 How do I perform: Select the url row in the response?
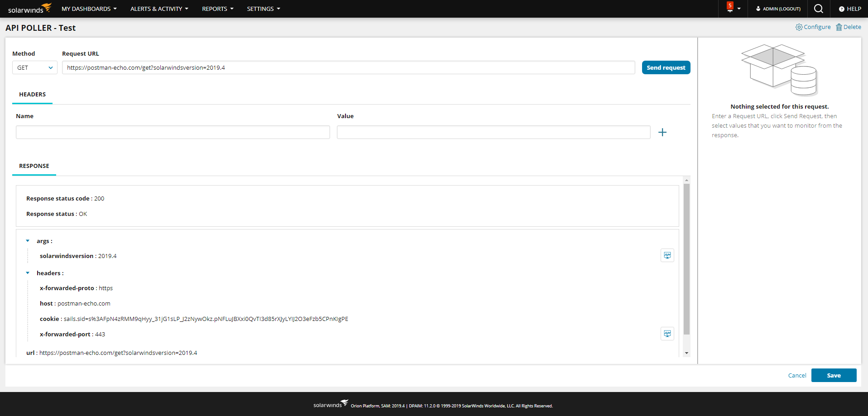coord(112,353)
